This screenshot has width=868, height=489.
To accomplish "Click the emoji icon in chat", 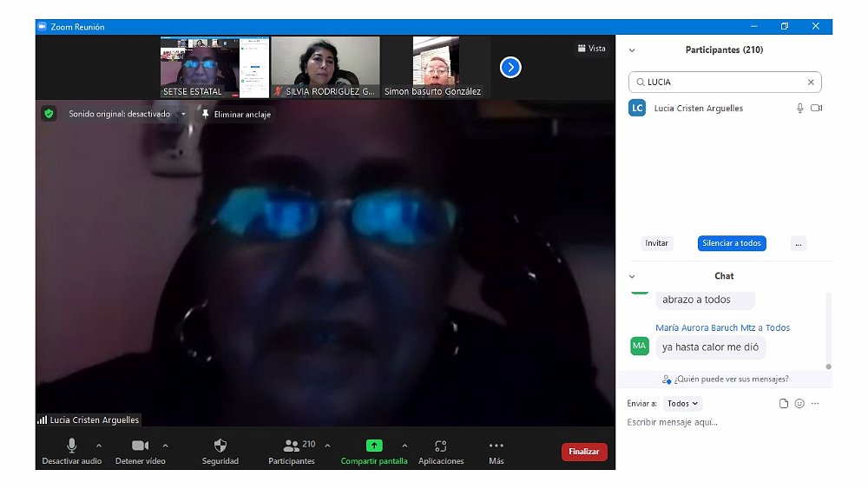I will [x=799, y=404].
